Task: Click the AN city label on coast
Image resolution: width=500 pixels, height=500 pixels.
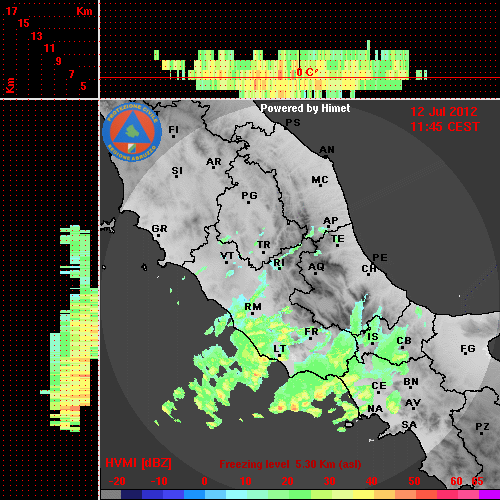Action: coord(327,150)
